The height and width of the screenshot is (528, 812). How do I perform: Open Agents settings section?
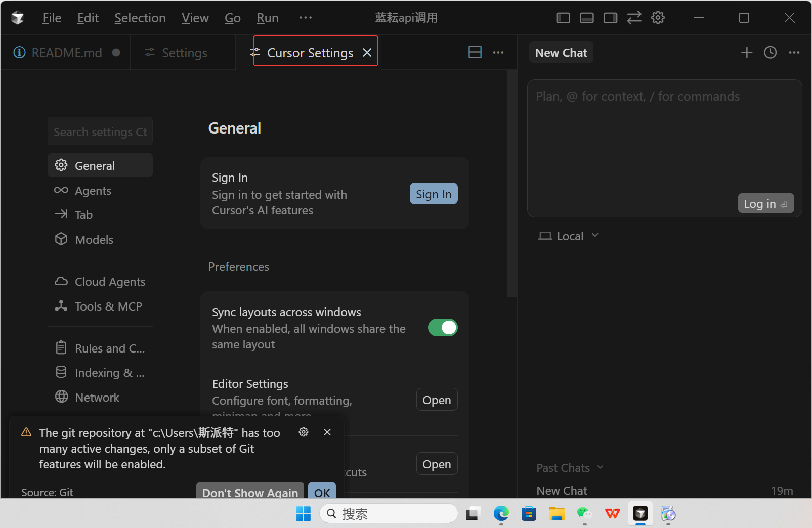100,191
